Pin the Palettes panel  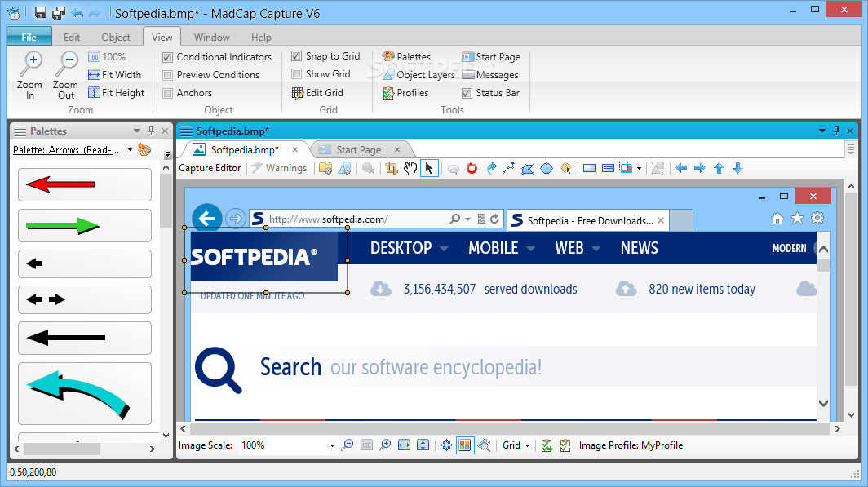click(151, 131)
